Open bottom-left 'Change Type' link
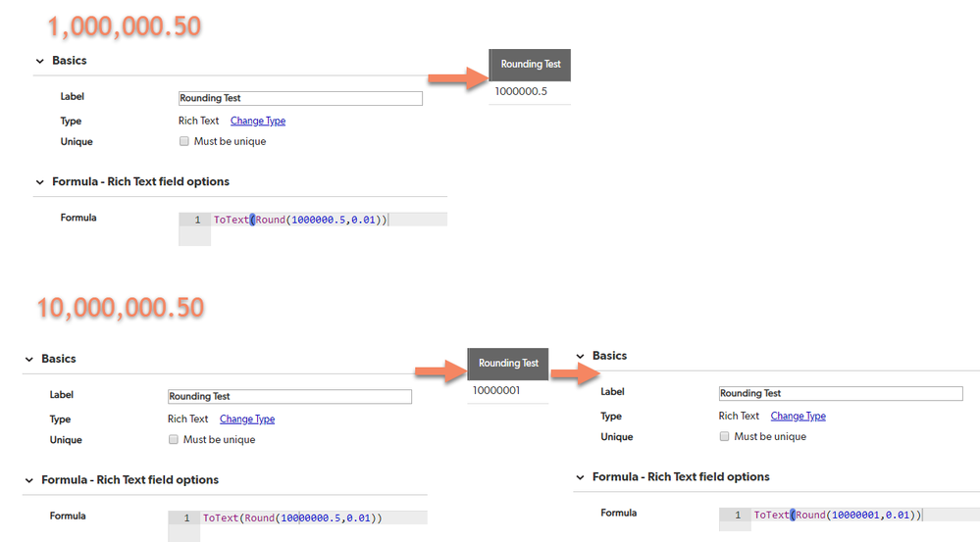This screenshot has height=542, width=980. click(x=247, y=419)
